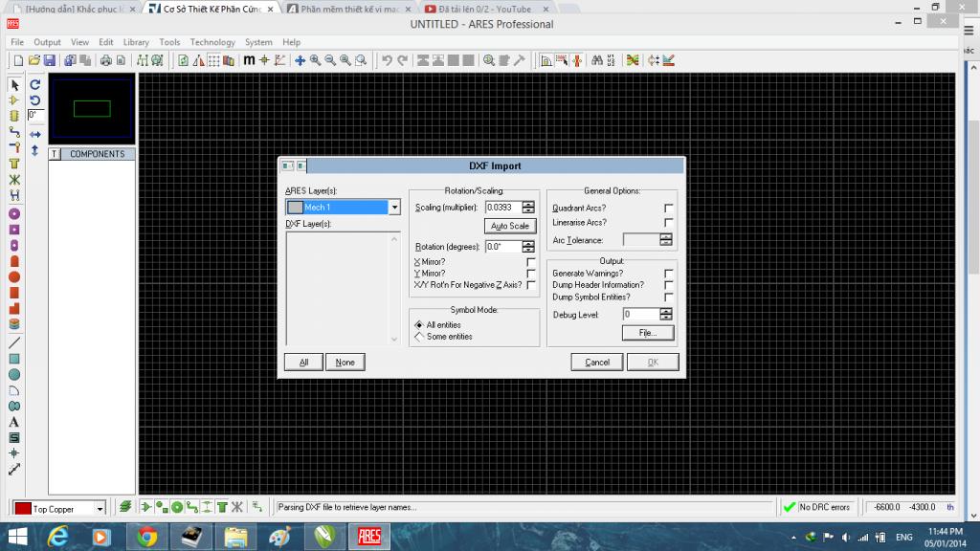Select the 2D box drawing tool
Viewport: 980px width, 551px height.
[14, 359]
